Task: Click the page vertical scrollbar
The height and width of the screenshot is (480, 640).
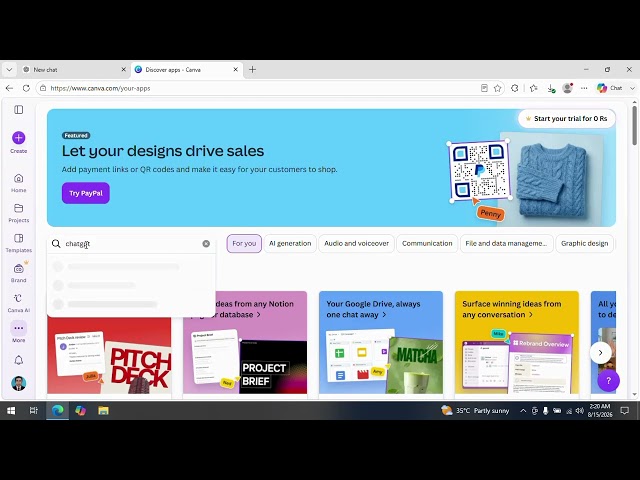Action: click(634, 125)
